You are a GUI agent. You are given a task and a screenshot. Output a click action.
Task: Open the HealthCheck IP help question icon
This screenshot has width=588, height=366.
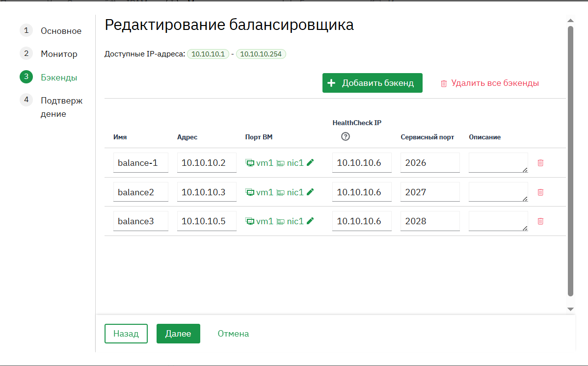346,136
